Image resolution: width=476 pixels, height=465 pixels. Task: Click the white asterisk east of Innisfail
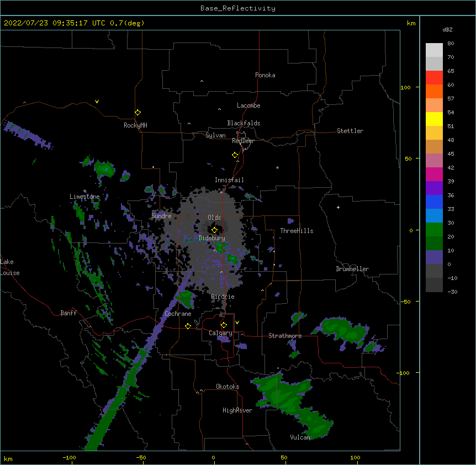pyautogui.click(x=277, y=167)
